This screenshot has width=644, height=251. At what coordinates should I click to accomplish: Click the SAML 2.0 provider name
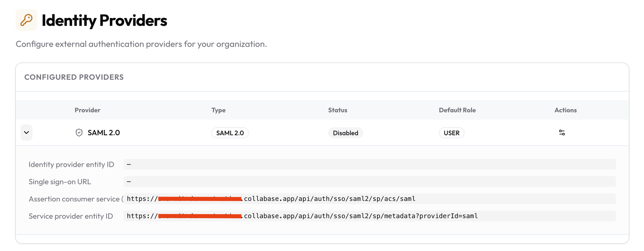click(104, 132)
